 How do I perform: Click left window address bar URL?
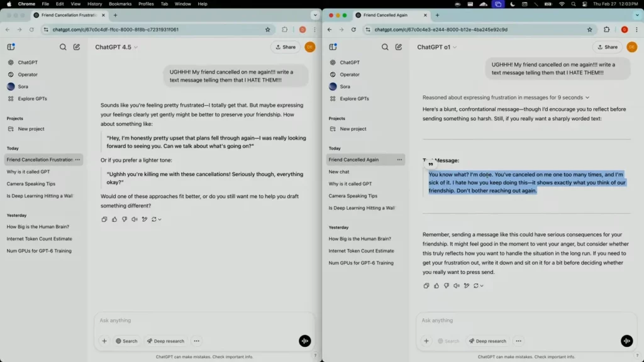point(116,30)
